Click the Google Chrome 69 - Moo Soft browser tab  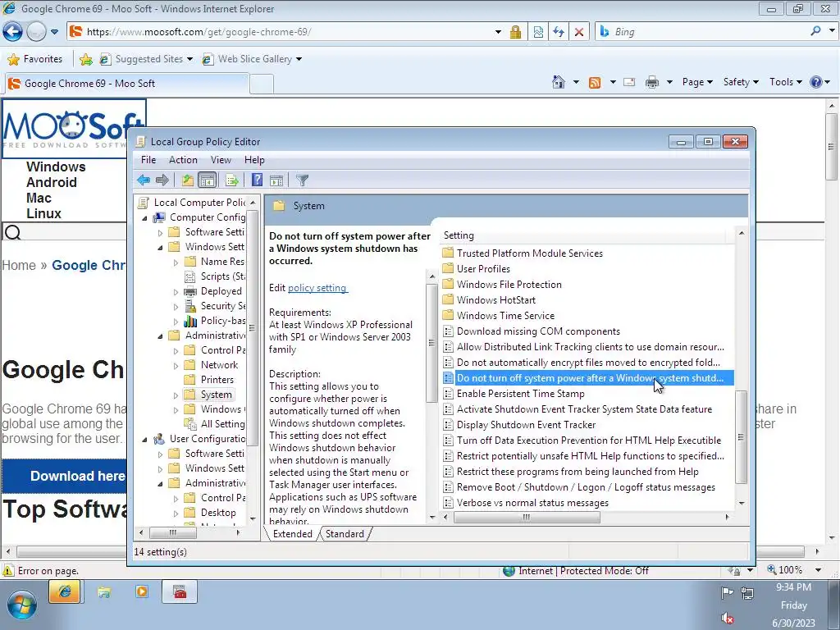[x=126, y=84]
